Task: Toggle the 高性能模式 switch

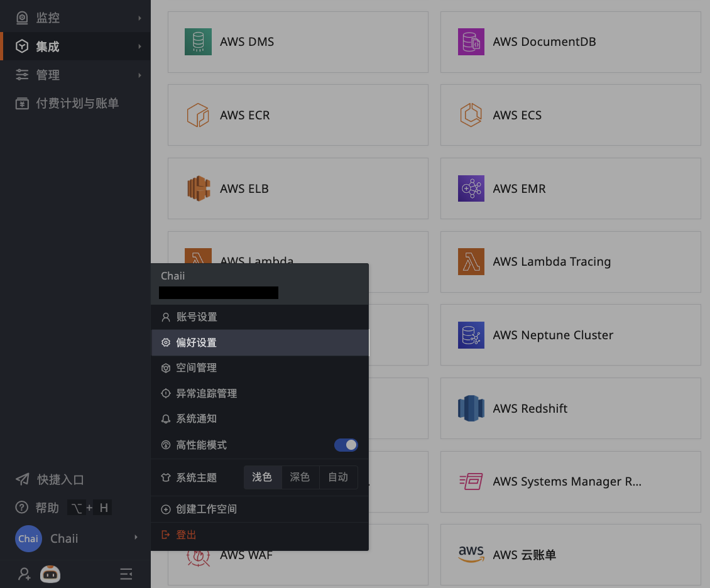Action: coord(346,445)
